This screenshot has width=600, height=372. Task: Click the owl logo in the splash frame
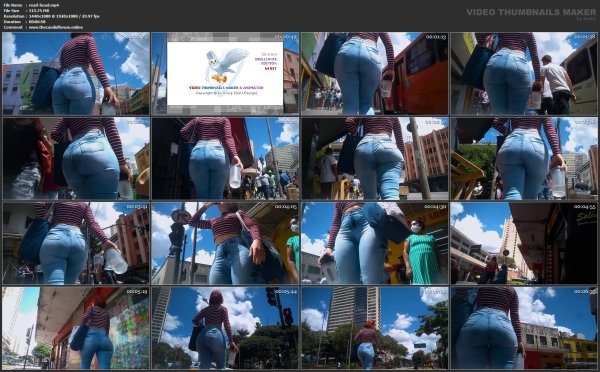pos(225,65)
